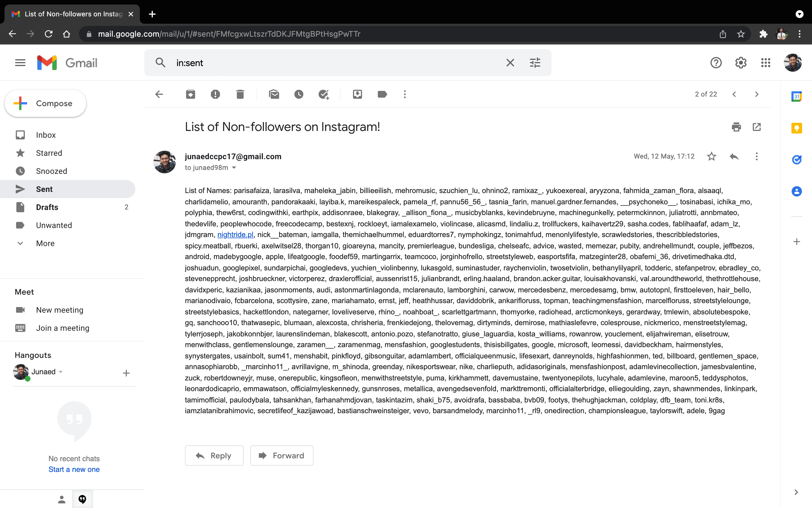The width and height of the screenshot is (812, 508).
Task: Open Google Calendar side panel
Action: (796, 97)
